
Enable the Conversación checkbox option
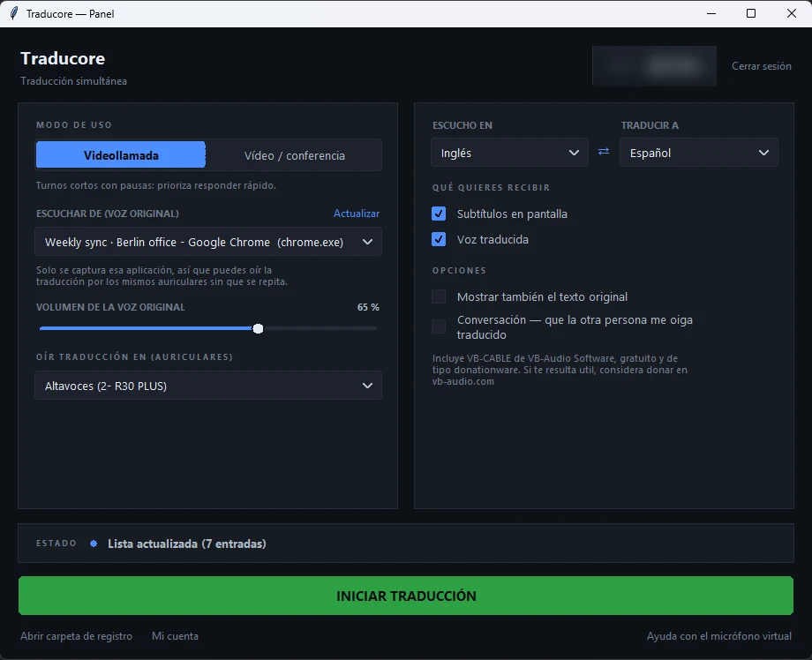click(439, 326)
